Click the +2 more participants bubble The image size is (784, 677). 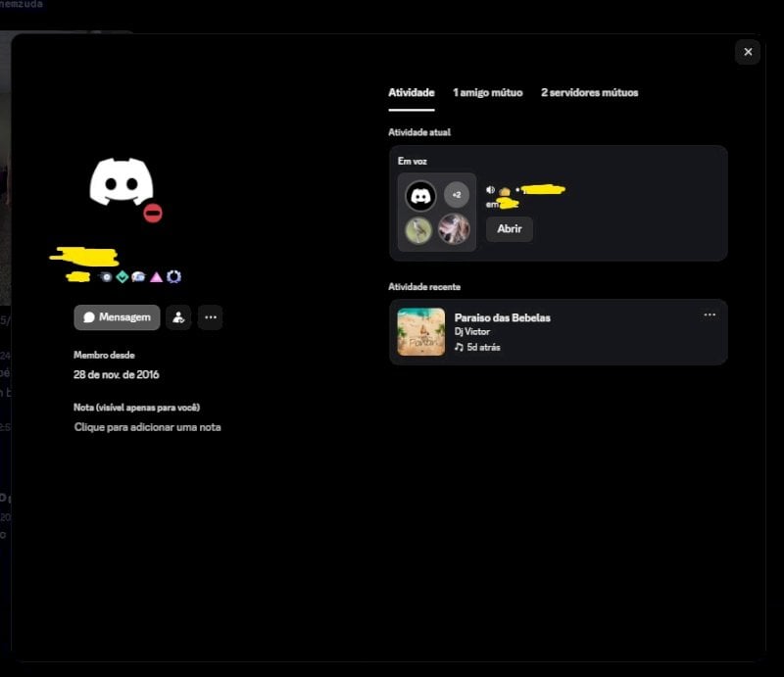pos(457,195)
